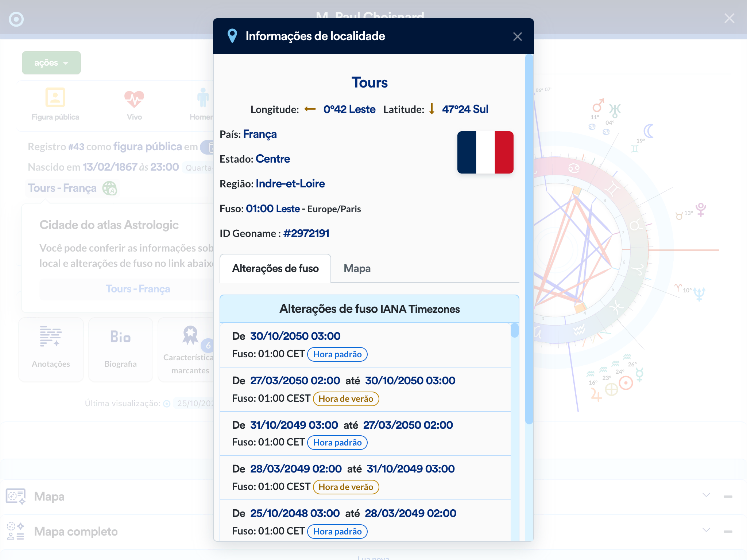Screen dimensions: 747x560
Task: Expand the Mapa completo section chevron
Action: coord(706,530)
